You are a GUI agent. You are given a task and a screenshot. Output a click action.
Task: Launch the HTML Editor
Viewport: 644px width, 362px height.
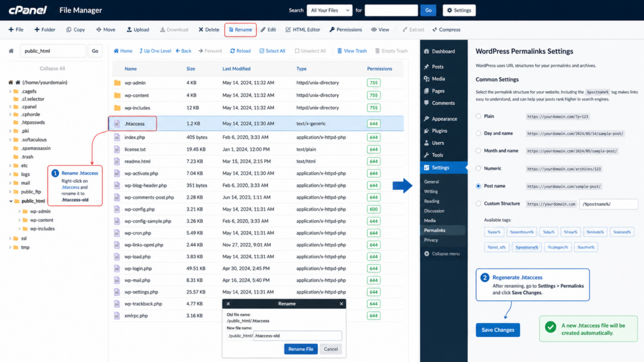pyautogui.click(x=303, y=30)
